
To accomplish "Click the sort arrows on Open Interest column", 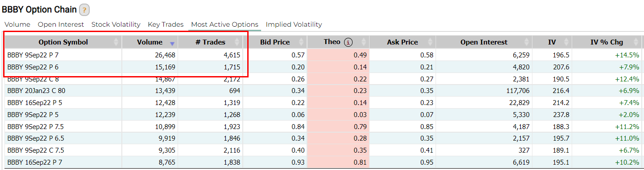I will pyautogui.click(x=527, y=42).
